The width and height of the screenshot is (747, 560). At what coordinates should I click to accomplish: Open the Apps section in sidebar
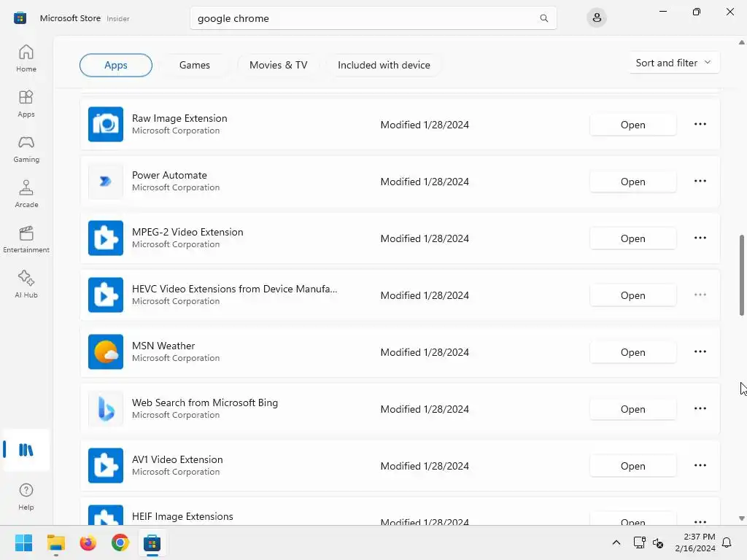click(26, 104)
